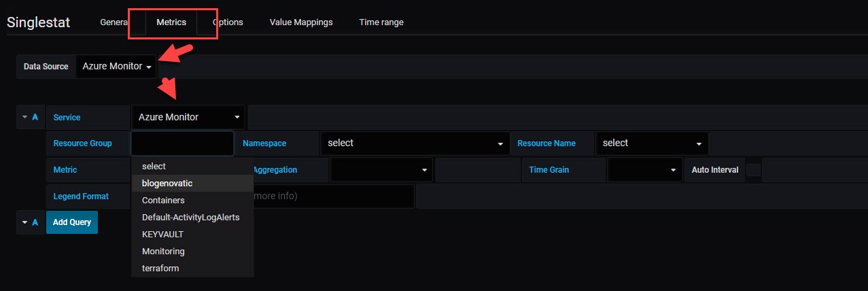Select Containers resource group
868x291 pixels.
(x=192, y=200)
